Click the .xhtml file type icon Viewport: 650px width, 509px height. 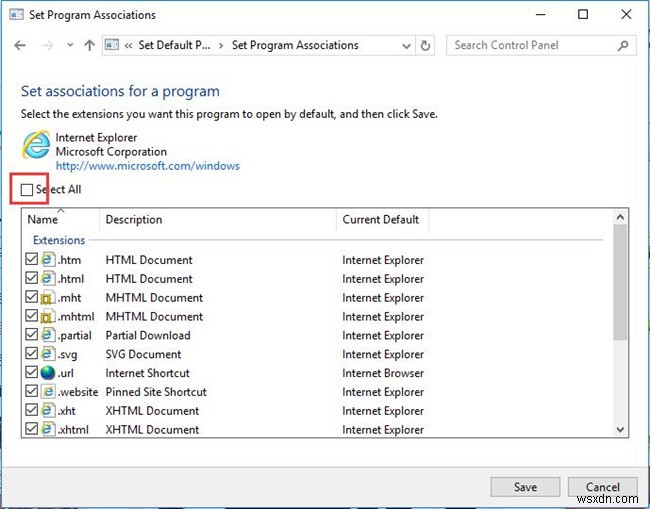click(48, 429)
